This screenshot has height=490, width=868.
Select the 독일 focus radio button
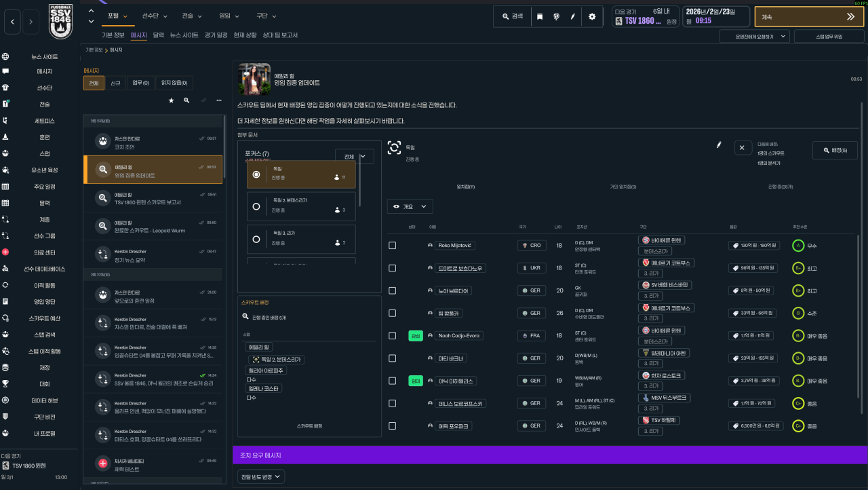coord(256,174)
